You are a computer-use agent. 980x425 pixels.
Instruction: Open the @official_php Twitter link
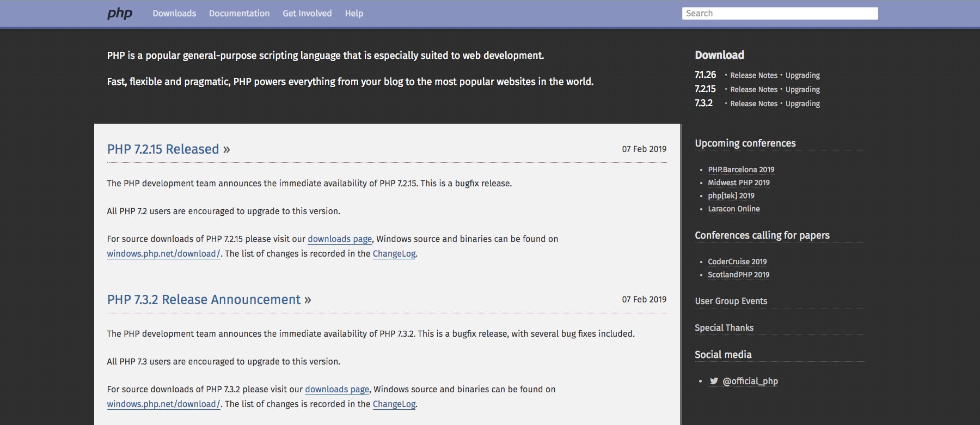tap(750, 381)
